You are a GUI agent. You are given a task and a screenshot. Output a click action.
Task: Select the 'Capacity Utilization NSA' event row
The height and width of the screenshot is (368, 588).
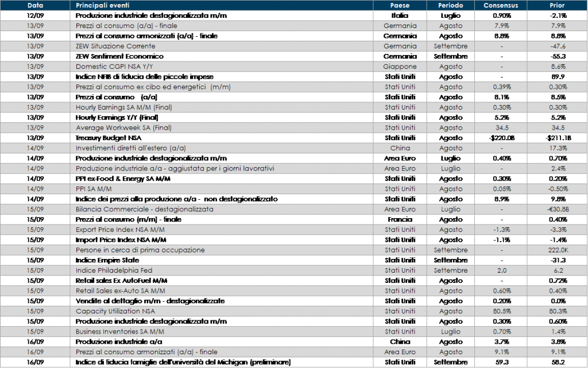click(115, 311)
